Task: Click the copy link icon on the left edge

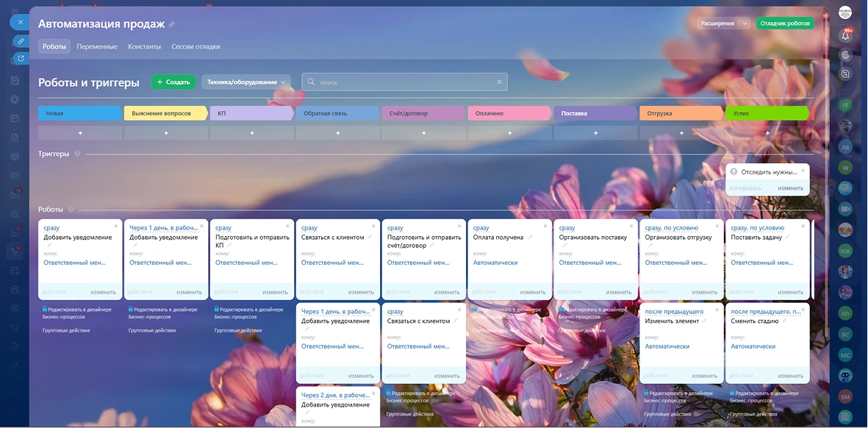Action: coord(21,41)
